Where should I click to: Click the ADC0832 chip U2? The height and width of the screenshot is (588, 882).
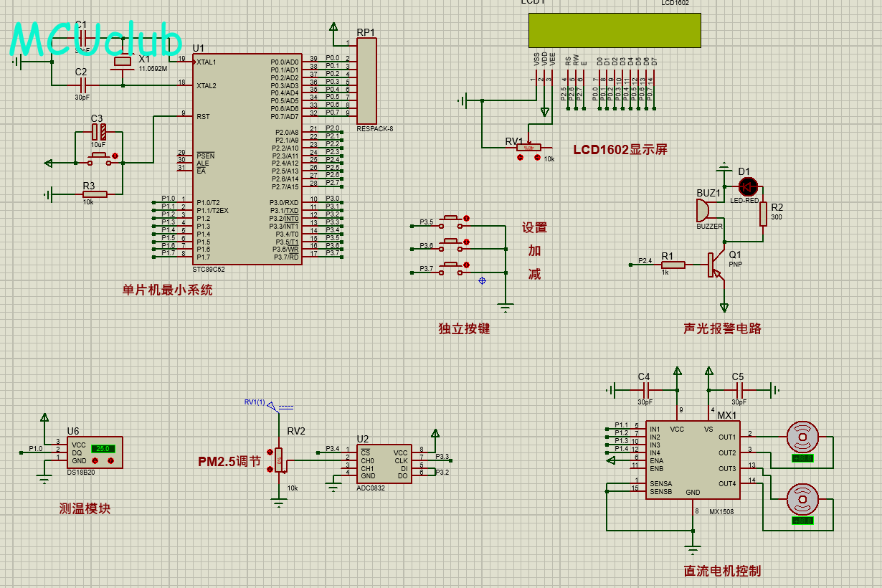pyautogui.click(x=384, y=464)
